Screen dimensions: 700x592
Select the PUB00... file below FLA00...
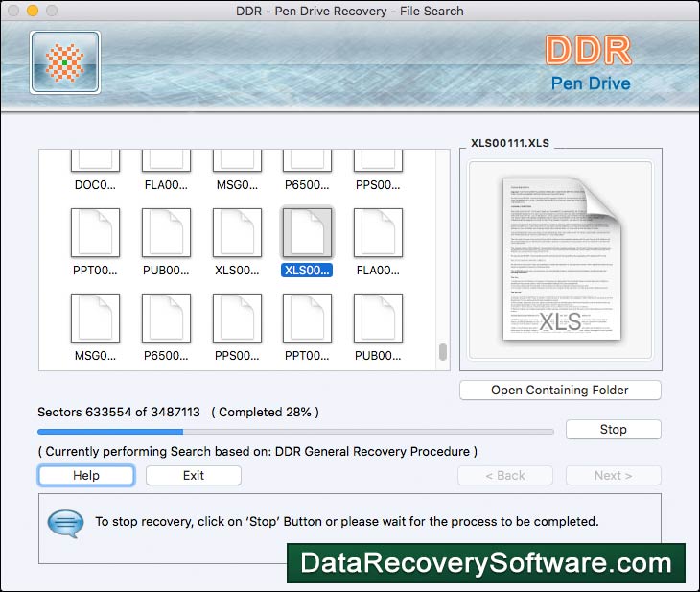(x=378, y=328)
